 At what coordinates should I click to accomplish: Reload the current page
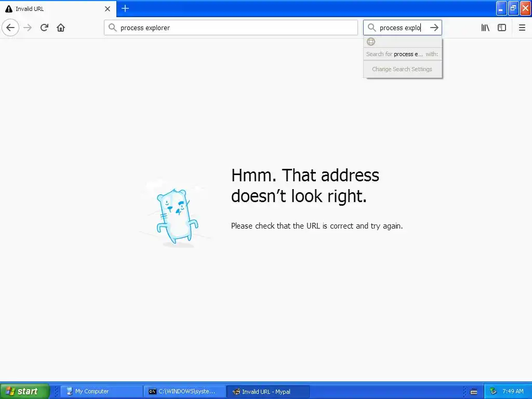(44, 28)
